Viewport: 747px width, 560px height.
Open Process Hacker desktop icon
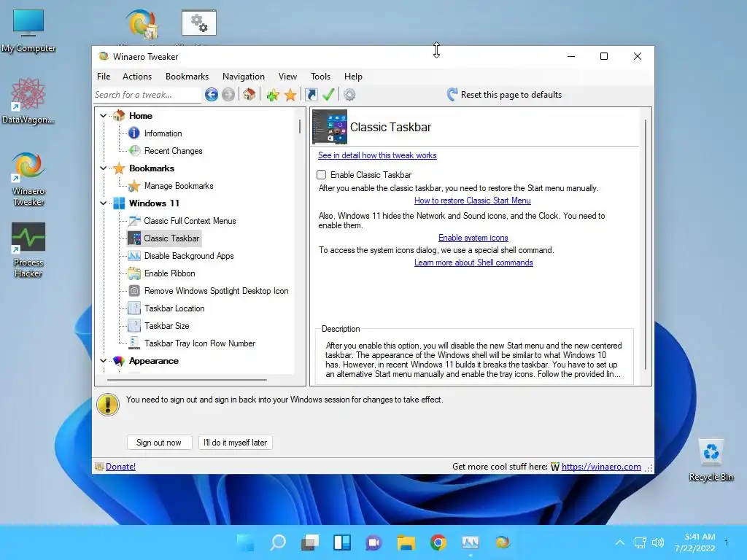28,250
